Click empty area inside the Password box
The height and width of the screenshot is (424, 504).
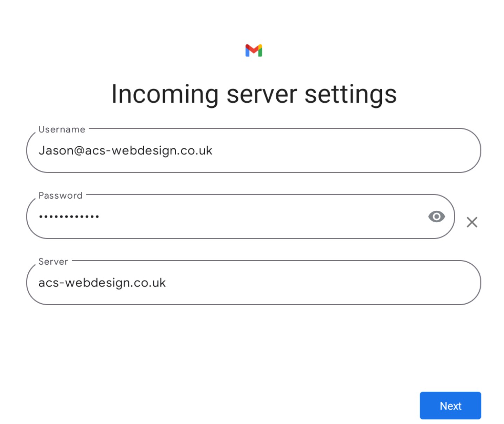point(263,217)
